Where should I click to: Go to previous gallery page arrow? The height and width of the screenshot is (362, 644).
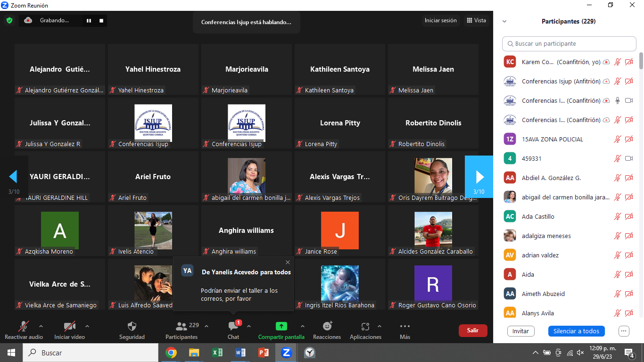(x=13, y=177)
